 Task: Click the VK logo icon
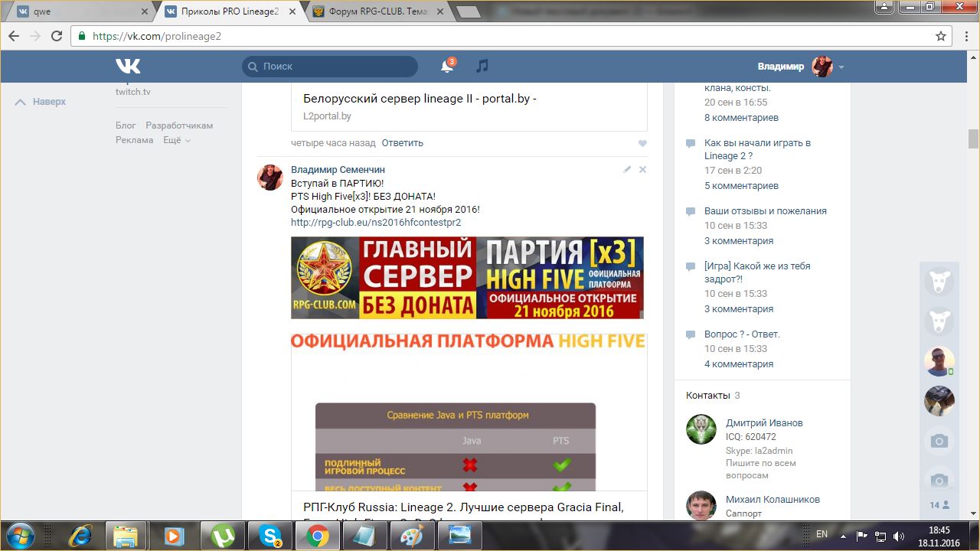[x=128, y=67]
